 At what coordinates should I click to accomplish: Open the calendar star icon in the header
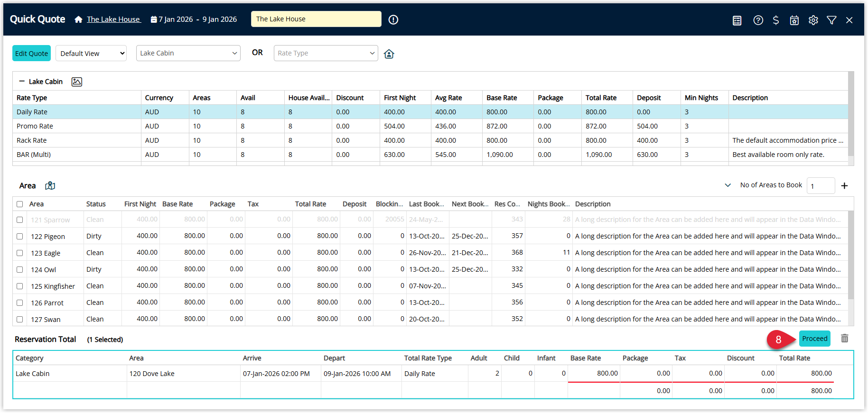coord(794,20)
